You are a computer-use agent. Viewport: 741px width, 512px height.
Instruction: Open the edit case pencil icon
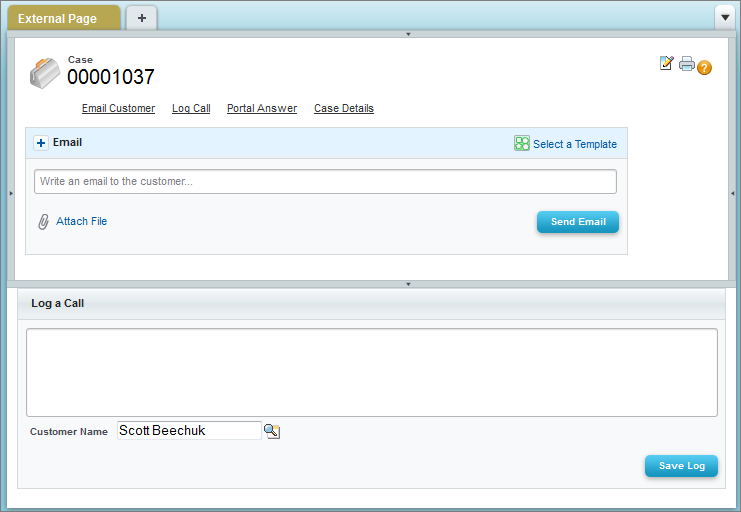pyautogui.click(x=666, y=63)
